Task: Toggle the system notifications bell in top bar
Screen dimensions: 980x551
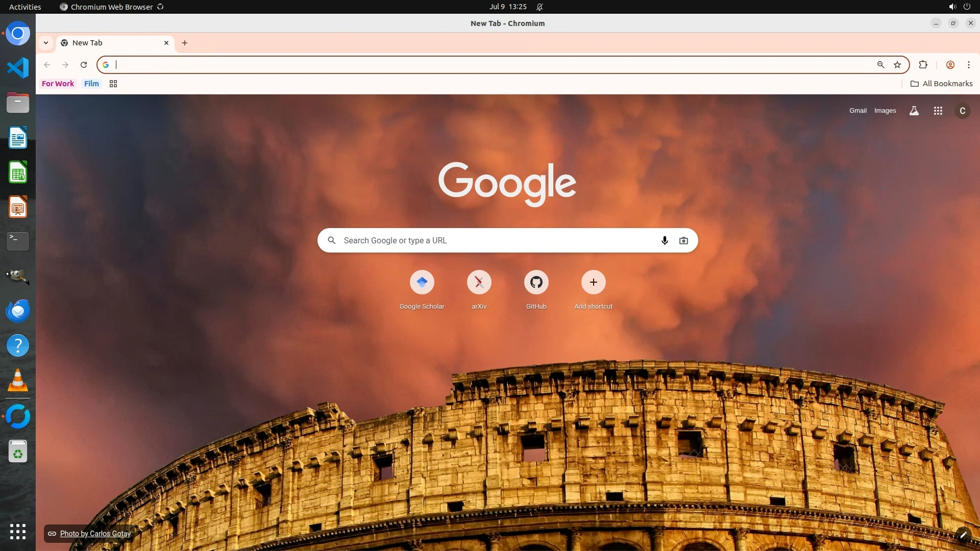Action: pos(540,7)
